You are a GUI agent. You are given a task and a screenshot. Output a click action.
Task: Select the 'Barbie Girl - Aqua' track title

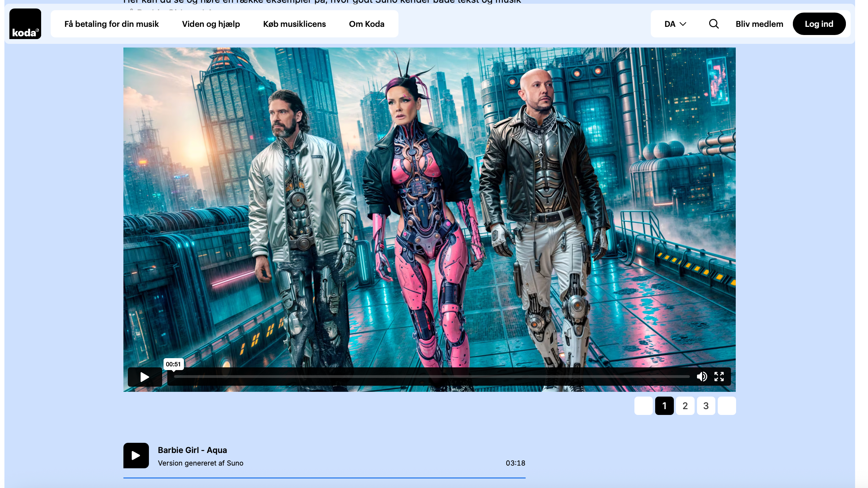point(192,450)
